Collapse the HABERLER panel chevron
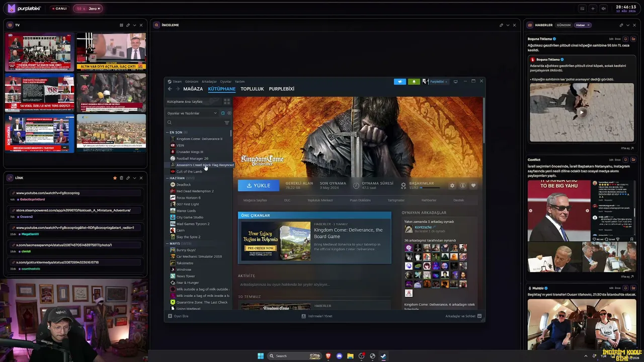 628,25
